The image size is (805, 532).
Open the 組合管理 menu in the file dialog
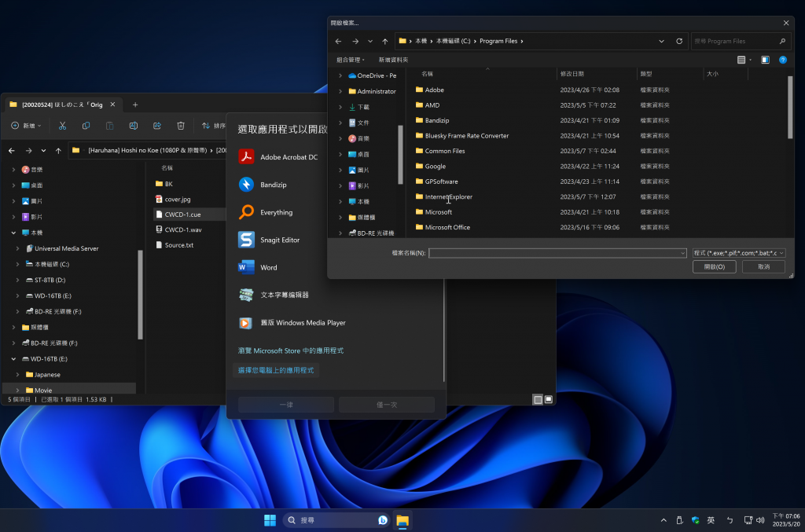click(x=351, y=60)
